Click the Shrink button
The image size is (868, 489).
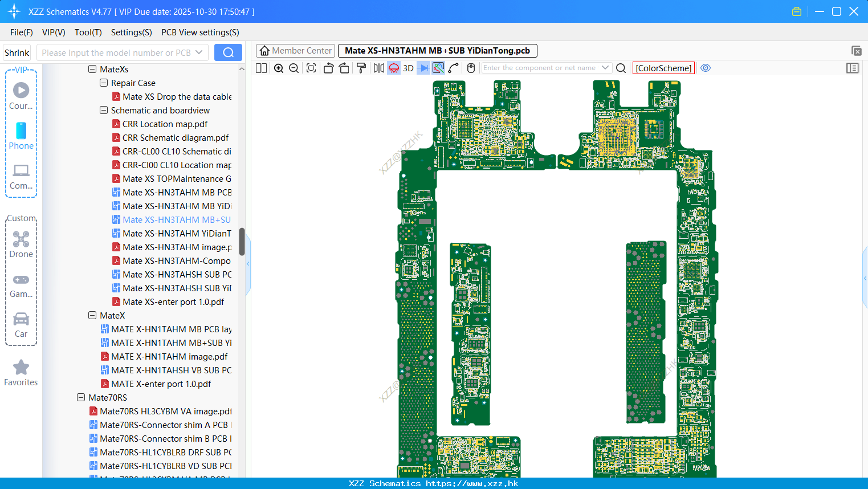click(17, 52)
